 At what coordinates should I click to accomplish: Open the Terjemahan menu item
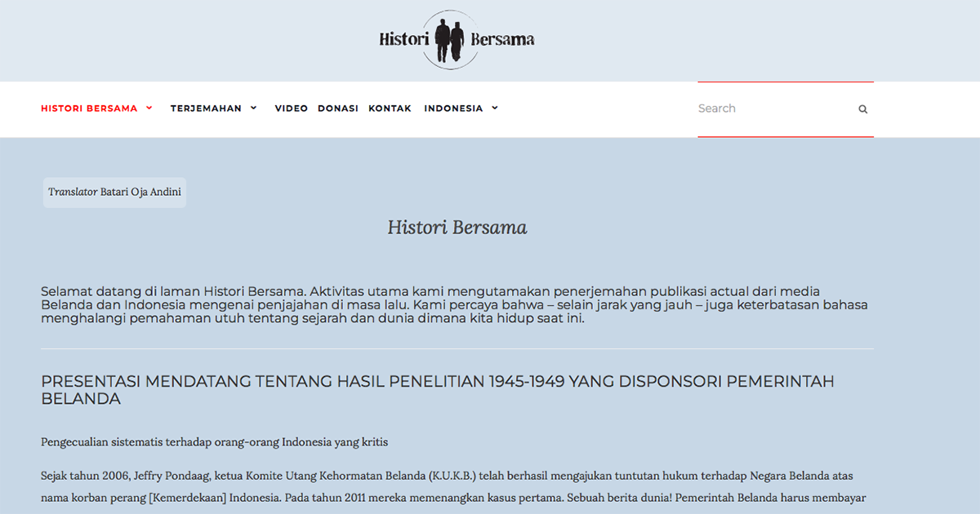pos(206,109)
